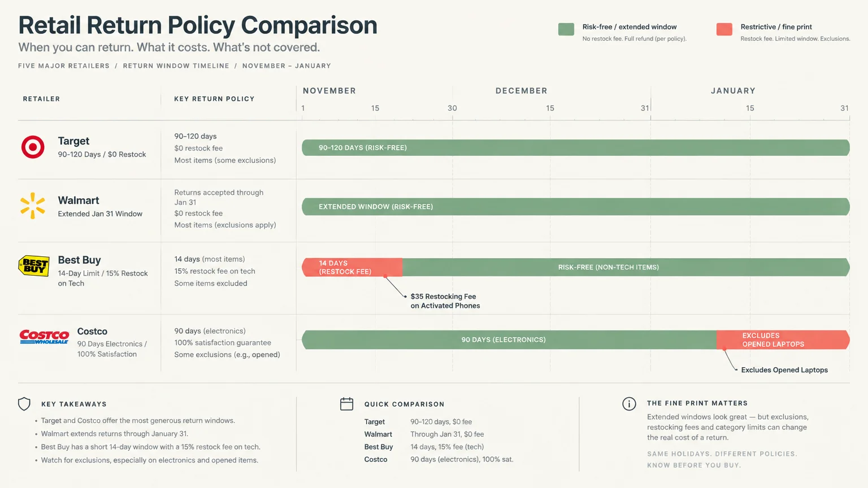Click the "FIVE MAJOR RETAILERS" subtitle label
The image size is (868, 488).
click(x=64, y=66)
